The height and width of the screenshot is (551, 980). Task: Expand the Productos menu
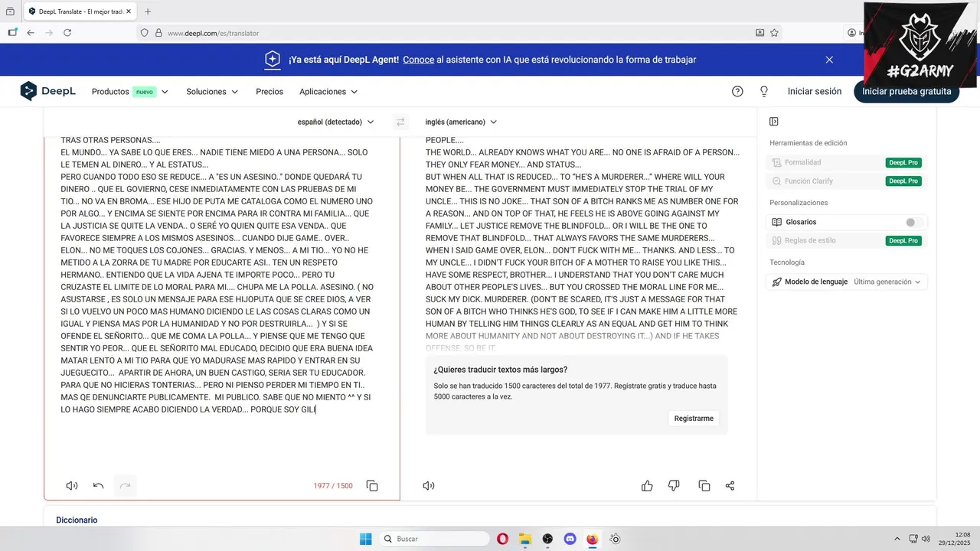coord(130,92)
